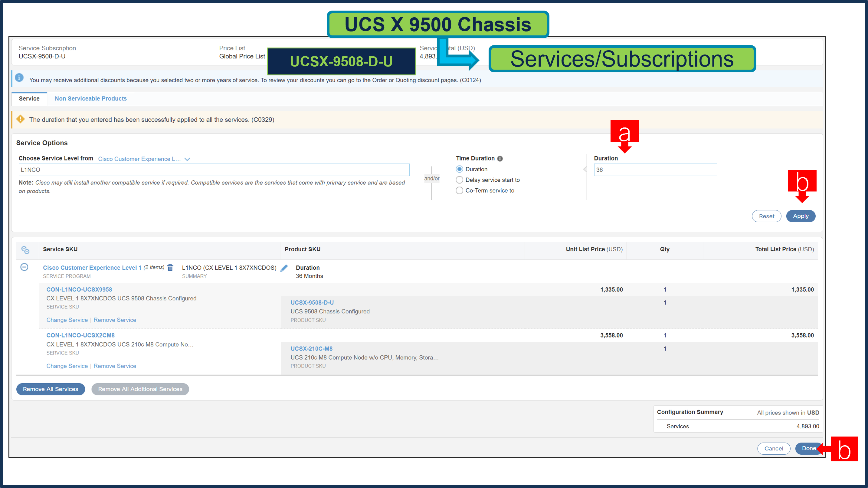Viewport: 868px width, 488px height.
Task: Switch to the Service tab
Action: pyautogui.click(x=29, y=98)
